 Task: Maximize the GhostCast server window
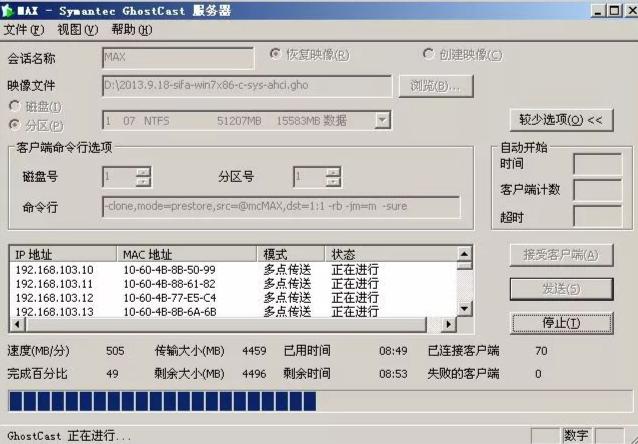click(615, 10)
